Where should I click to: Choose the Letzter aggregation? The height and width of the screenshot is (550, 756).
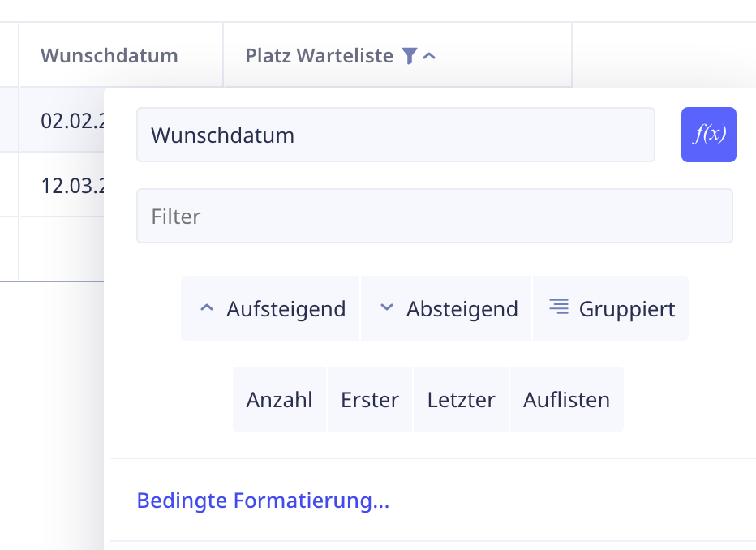[461, 399]
